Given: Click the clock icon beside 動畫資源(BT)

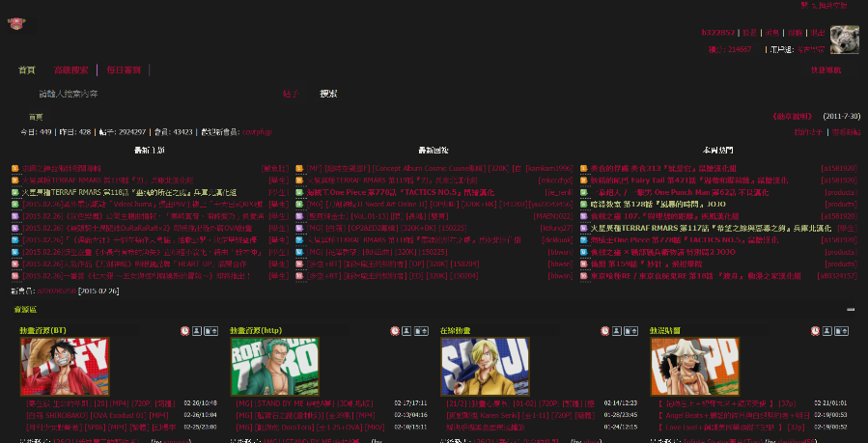Looking at the screenshot, I should coord(184,331).
